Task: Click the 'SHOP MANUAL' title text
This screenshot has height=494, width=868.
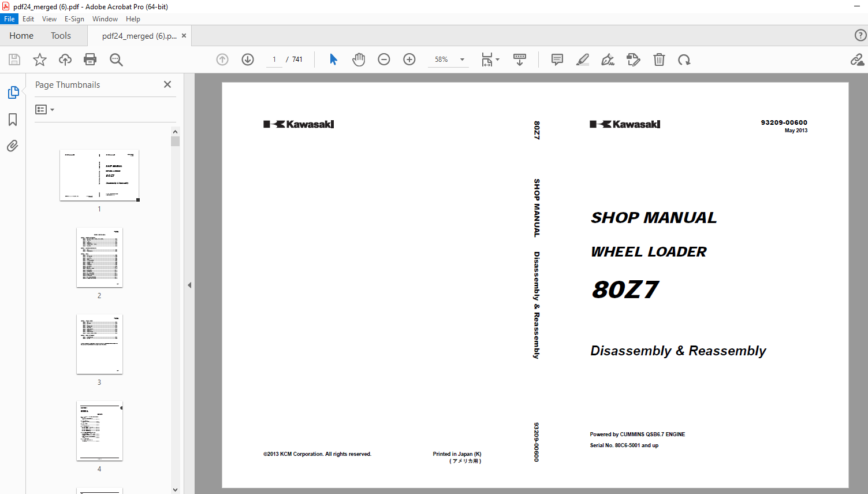Action: tap(654, 218)
